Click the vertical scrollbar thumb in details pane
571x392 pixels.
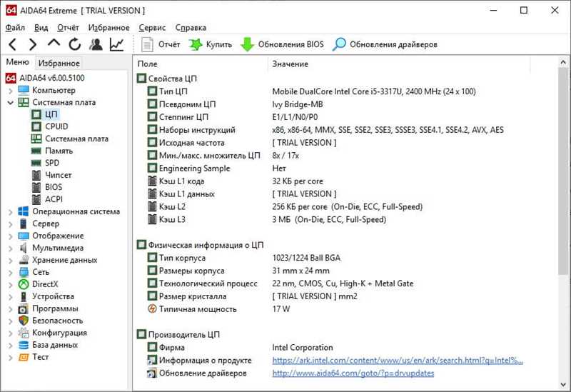pyautogui.click(x=563, y=171)
